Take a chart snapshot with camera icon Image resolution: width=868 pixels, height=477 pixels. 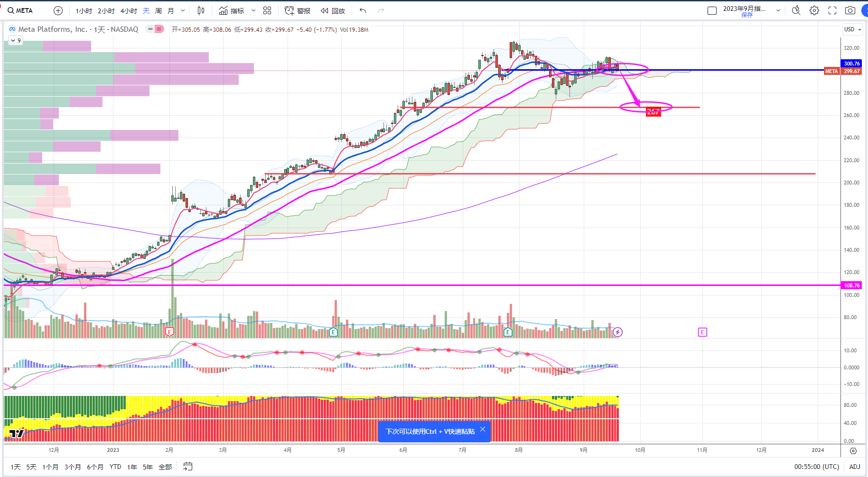(850, 10)
